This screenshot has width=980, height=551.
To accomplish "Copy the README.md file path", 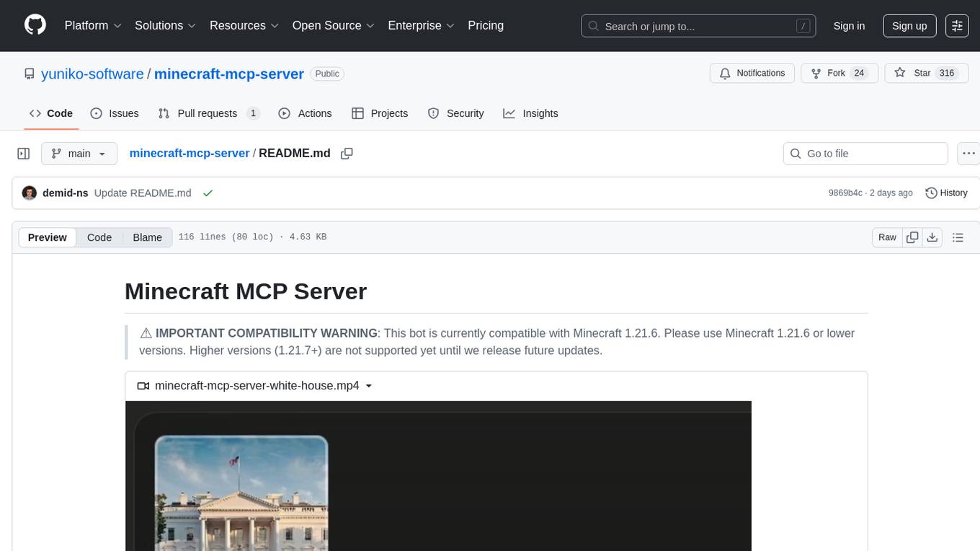I will pyautogui.click(x=347, y=154).
